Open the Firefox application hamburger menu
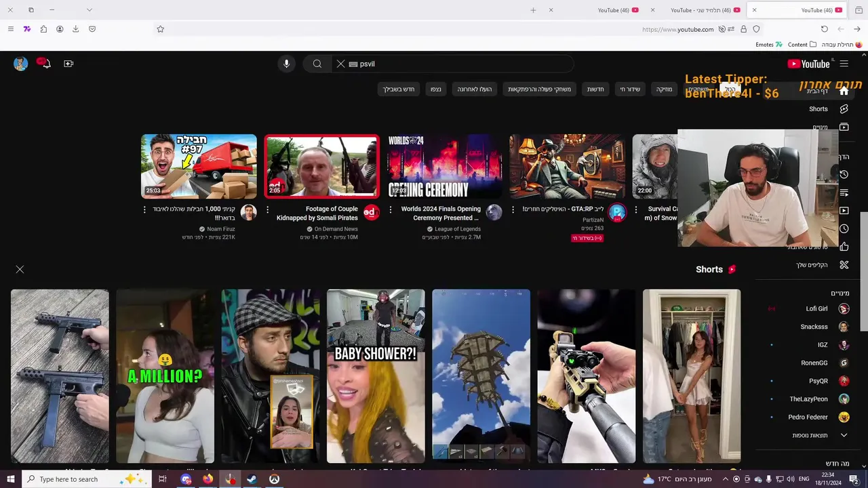This screenshot has height=488, width=868. 10,29
